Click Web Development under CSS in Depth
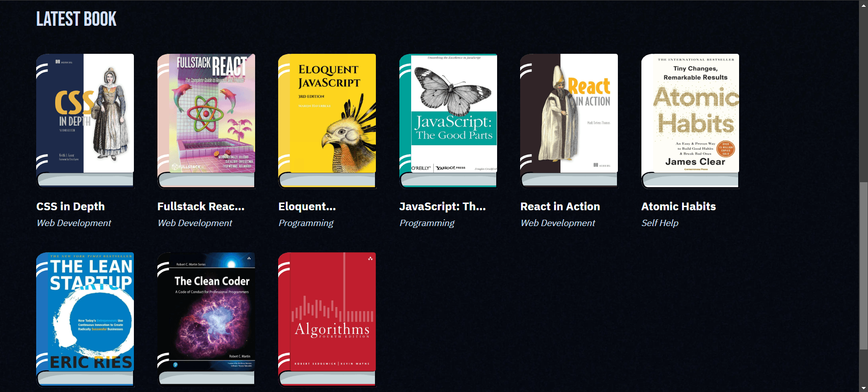Viewport: 868px width, 392px height. click(x=74, y=223)
